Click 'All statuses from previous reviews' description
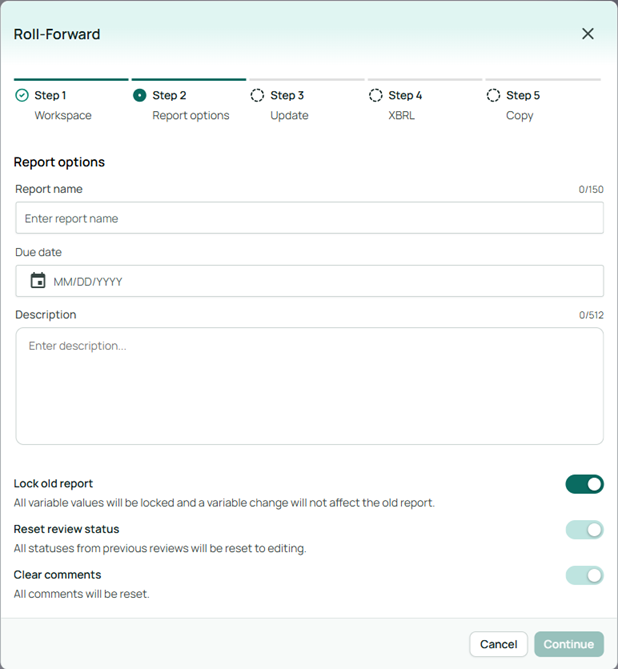Image resolution: width=618 pixels, height=669 pixels. point(160,548)
